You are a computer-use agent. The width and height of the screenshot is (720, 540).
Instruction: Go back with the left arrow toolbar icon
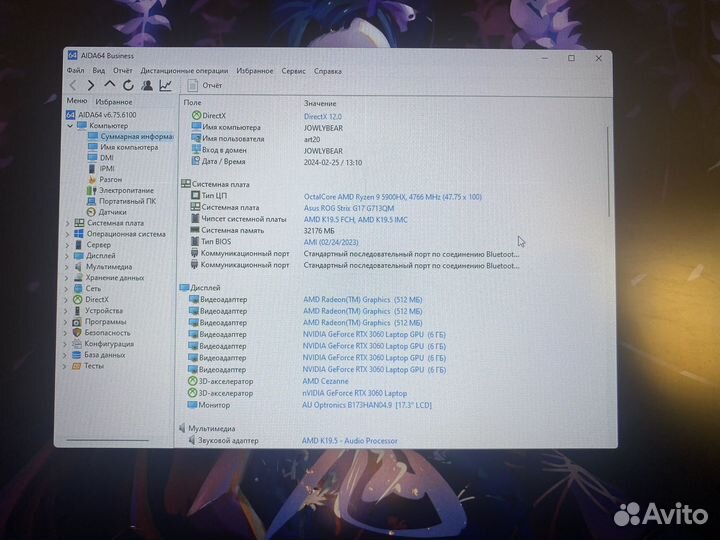click(x=73, y=85)
